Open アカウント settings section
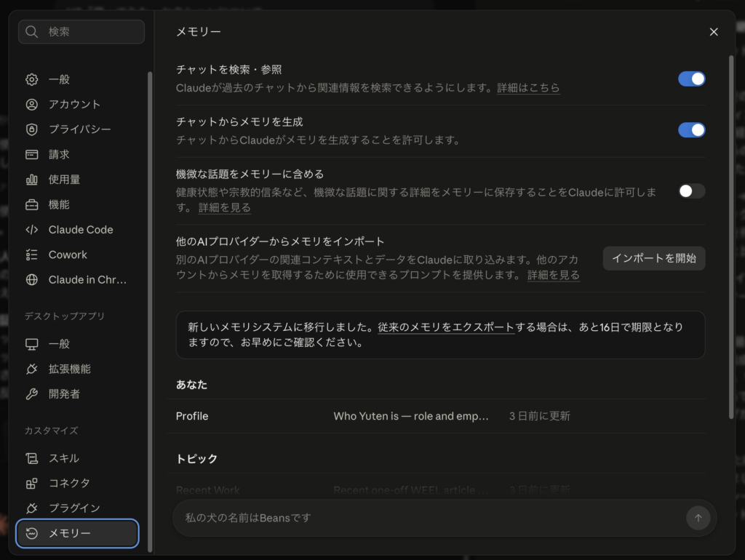 [x=77, y=105]
